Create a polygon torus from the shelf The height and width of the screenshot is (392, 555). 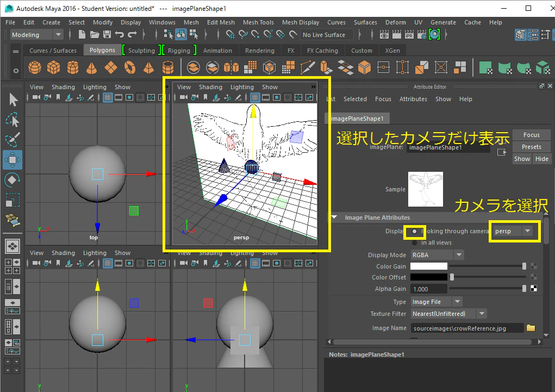tap(130, 67)
